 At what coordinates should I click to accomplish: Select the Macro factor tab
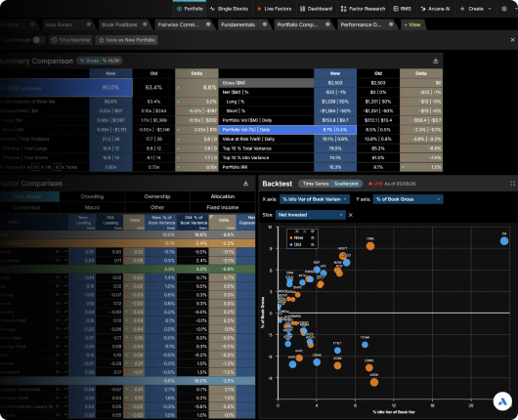coord(92,207)
